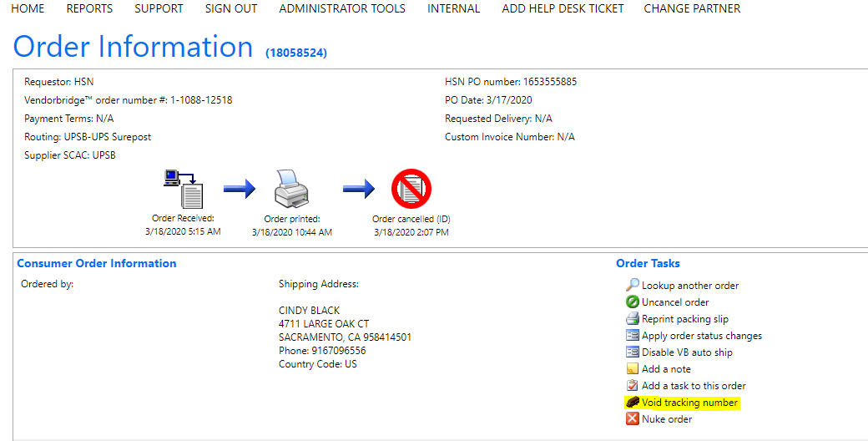The width and height of the screenshot is (868, 441).
Task: Click the green Uncancel order icon
Action: tap(632, 302)
